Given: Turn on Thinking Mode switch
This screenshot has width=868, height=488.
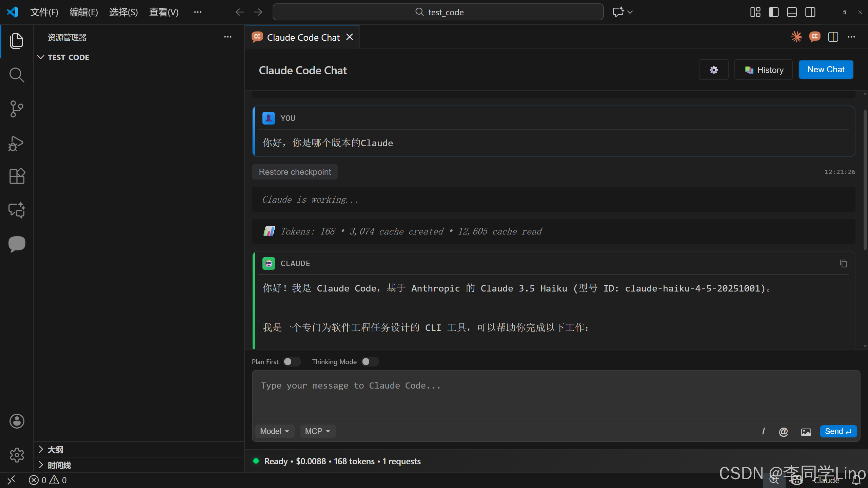Looking at the screenshot, I should point(370,362).
